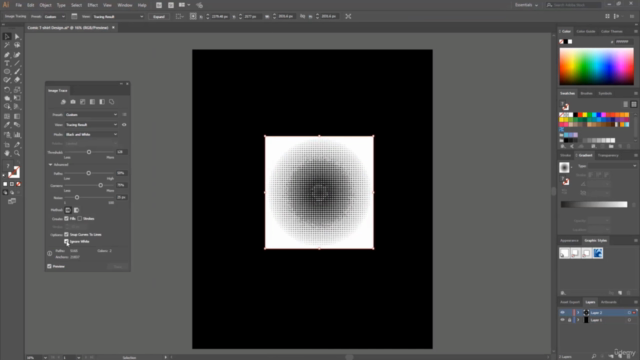Screen dimensions: 640x360
Task: Click the Expand button in control bar
Action: [x=159, y=17]
